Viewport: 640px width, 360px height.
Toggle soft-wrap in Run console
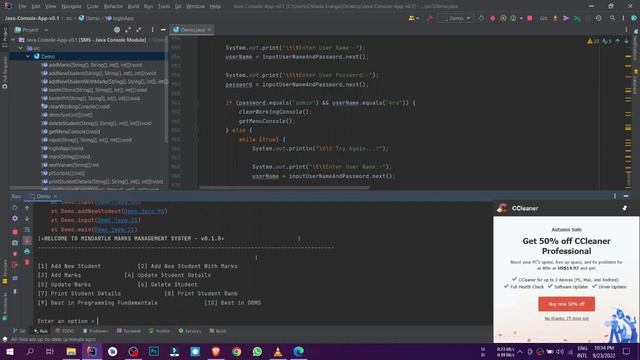27,230
